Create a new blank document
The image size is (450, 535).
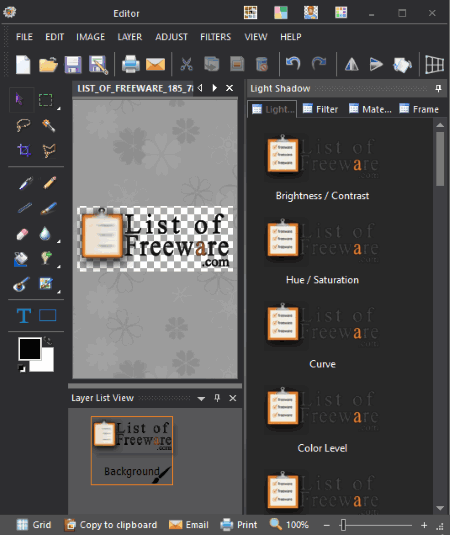tap(23, 64)
